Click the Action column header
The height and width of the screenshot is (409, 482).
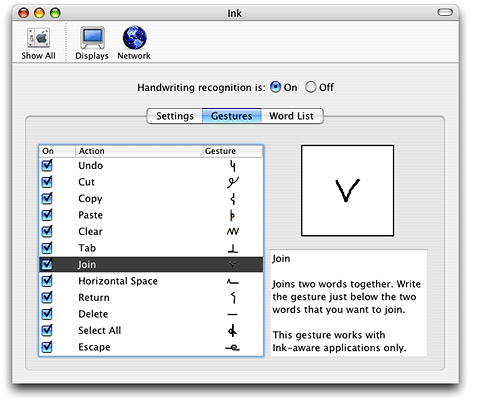(139, 151)
